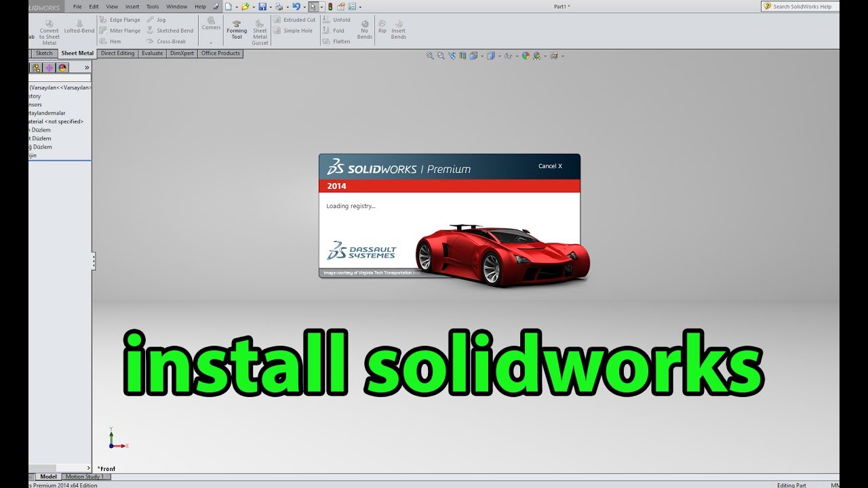Viewport: 868px width, 488px height.
Task: Select the Lofted-Bend tool
Action: (79, 27)
